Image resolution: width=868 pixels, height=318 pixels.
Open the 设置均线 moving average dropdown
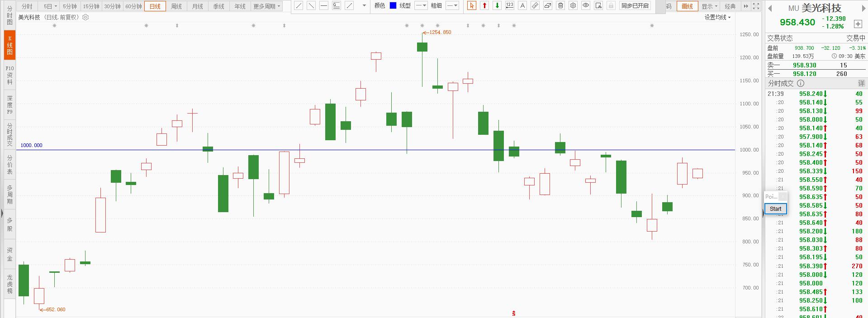pyautogui.click(x=717, y=17)
